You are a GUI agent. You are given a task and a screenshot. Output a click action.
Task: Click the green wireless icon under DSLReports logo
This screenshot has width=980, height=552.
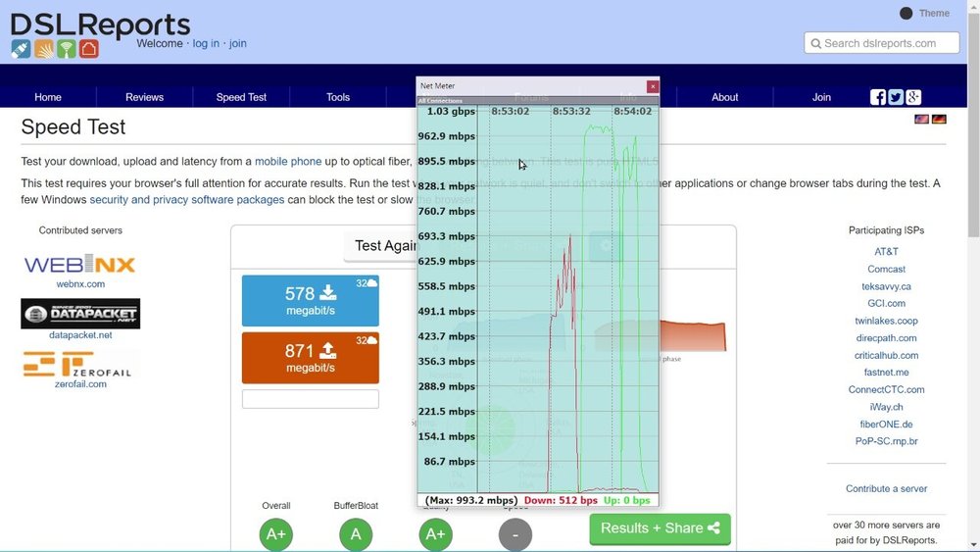pos(67,49)
